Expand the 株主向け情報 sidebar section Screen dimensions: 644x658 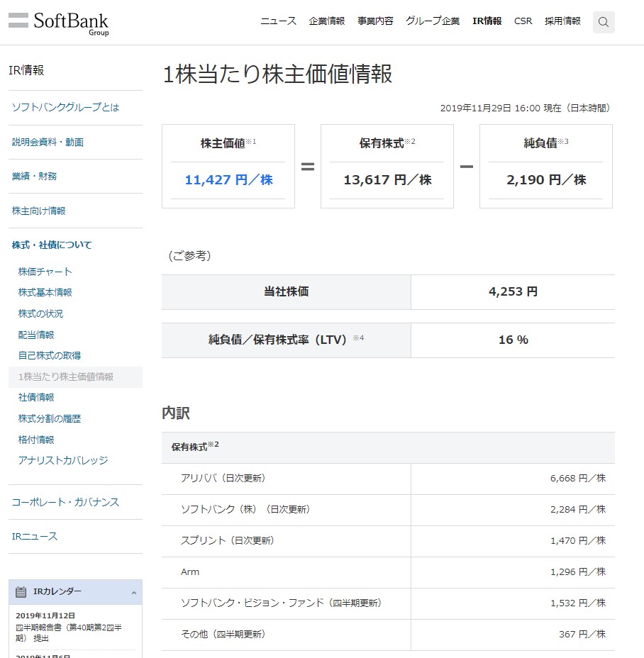coord(39,211)
